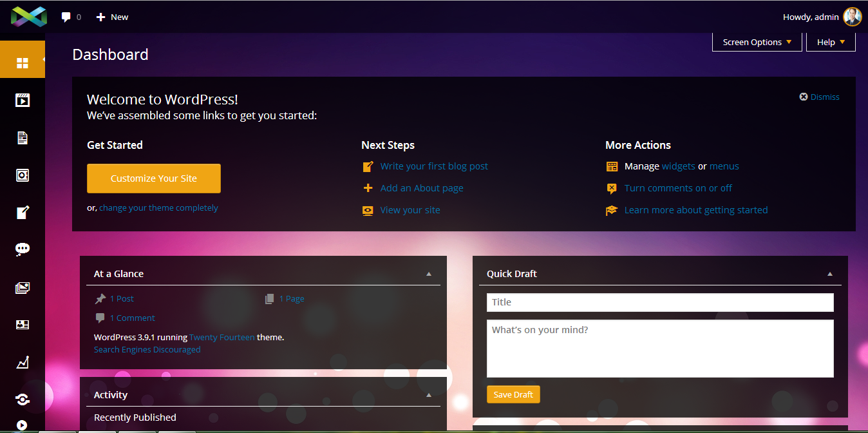Click the Save Draft button
The height and width of the screenshot is (433, 868).
513,394
